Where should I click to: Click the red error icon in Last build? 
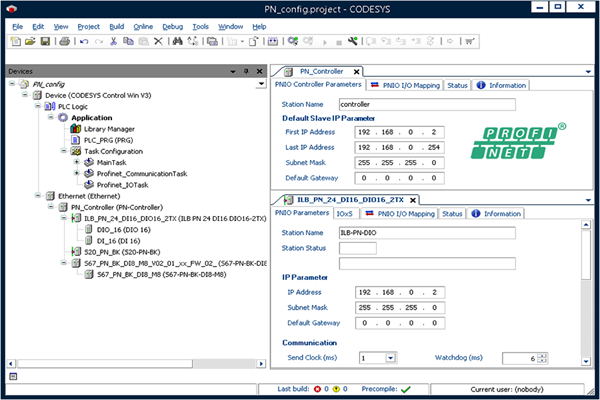[x=317, y=389]
